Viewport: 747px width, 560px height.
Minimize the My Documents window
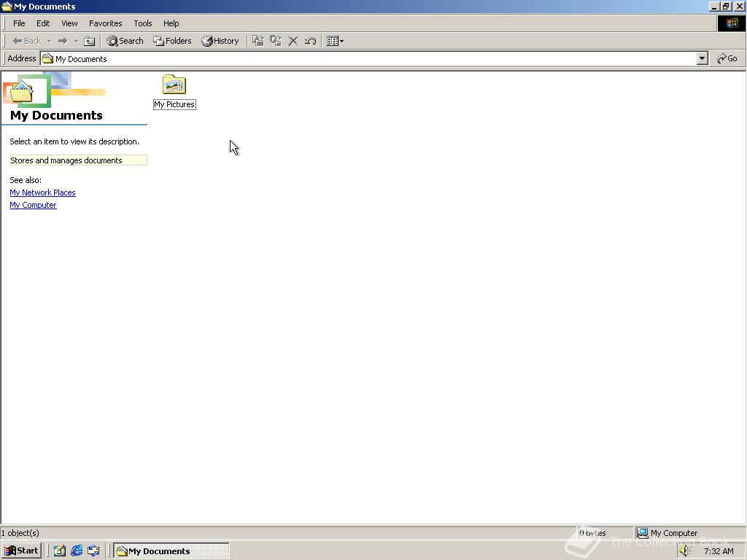(x=713, y=6)
